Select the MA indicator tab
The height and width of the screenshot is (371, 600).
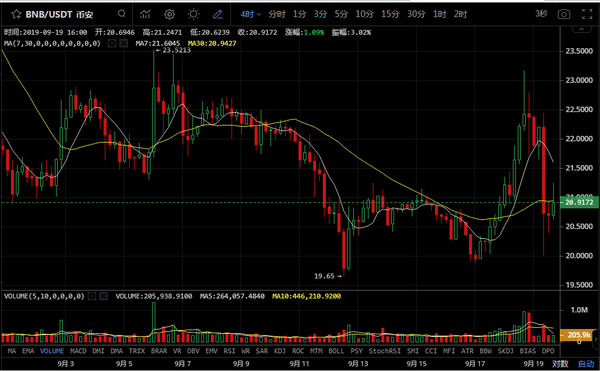11,351
